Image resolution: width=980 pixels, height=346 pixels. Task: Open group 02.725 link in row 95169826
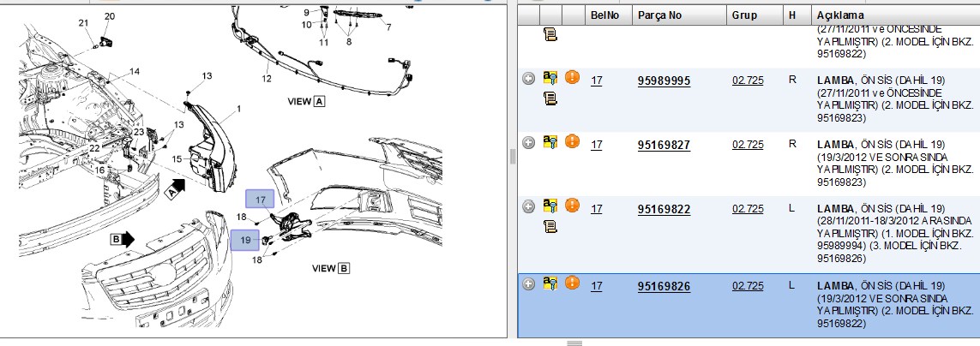click(x=748, y=286)
